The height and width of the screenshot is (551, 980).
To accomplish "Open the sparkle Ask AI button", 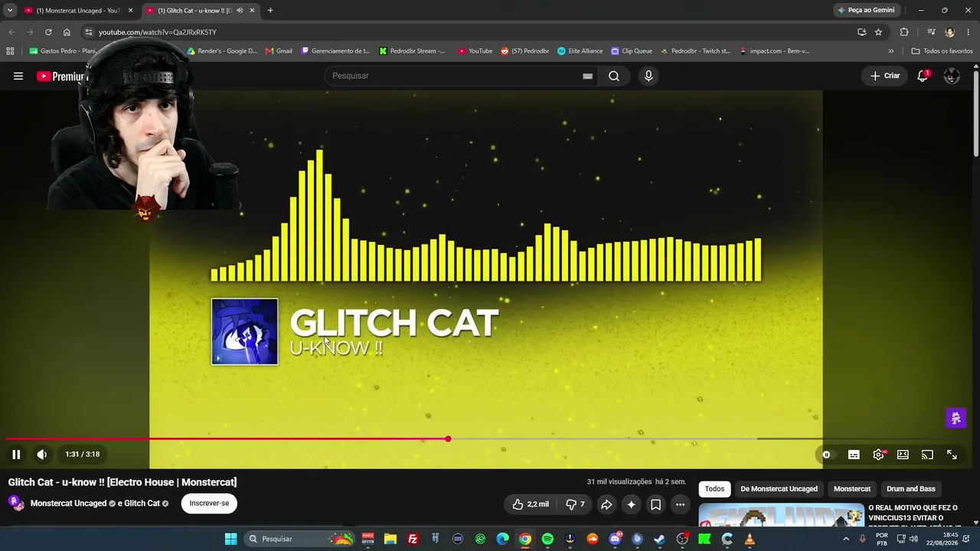I will click(x=631, y=504).
